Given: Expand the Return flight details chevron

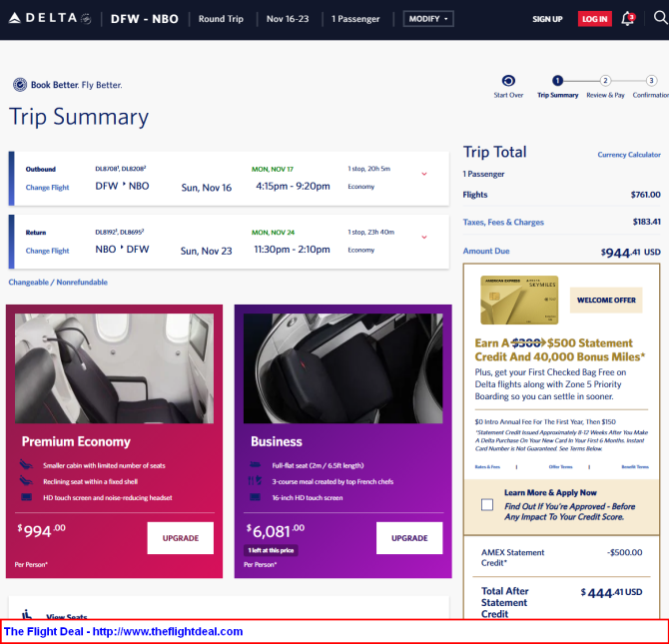Looking at the screenshot, I should (424, 237).
